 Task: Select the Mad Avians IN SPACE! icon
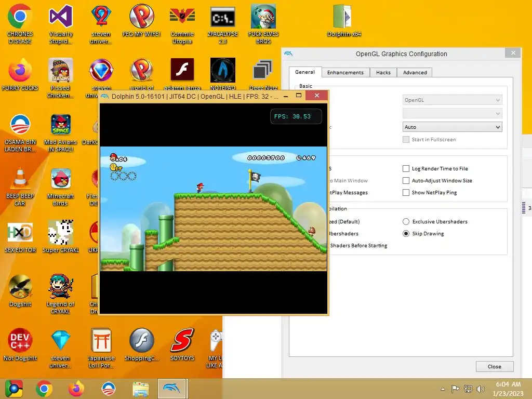(60, 132)
